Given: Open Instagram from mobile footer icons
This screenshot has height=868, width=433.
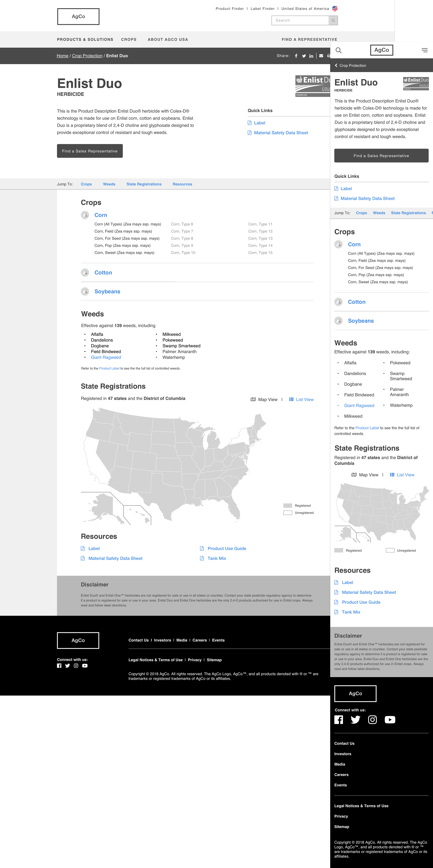Looking at the screenshot, I should 373,720.
